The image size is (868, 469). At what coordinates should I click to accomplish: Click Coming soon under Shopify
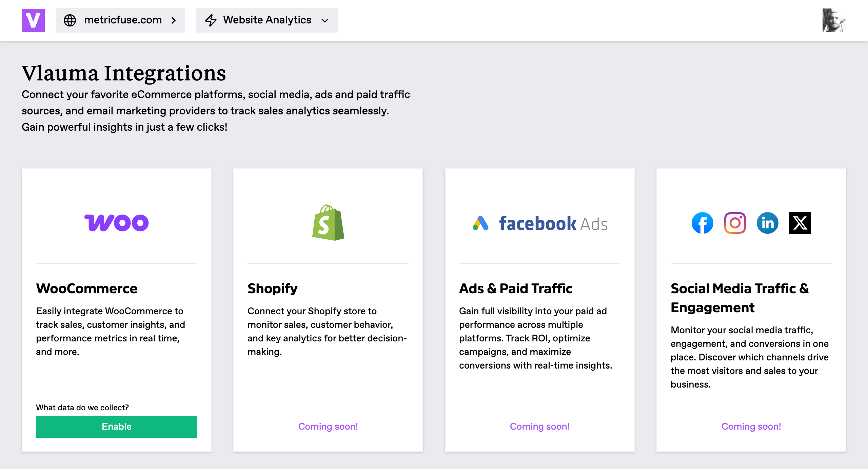coord(328,426)
